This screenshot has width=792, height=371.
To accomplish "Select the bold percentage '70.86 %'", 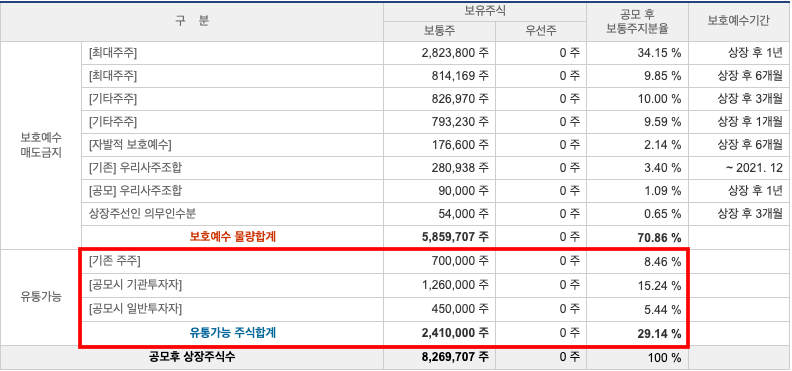I will tap(659, 237).
